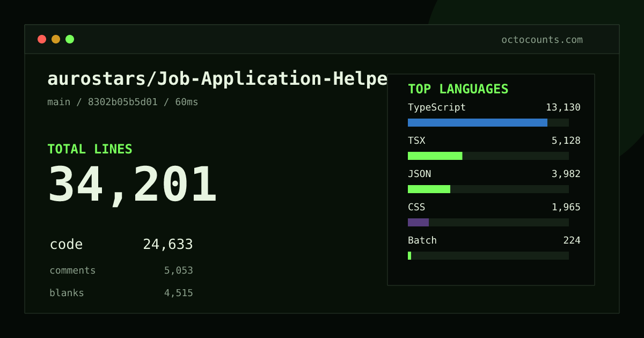The height and width of the screenshot is (338, 644).
Task: Click the red close dot
Action: pos(42,39)
